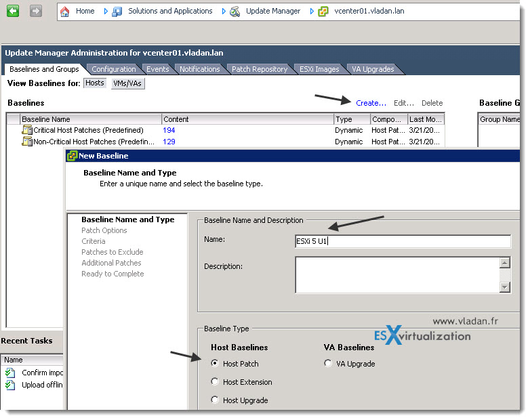Click the grey forward navigation arrow

pyautogui.click(x=35, y=11)
